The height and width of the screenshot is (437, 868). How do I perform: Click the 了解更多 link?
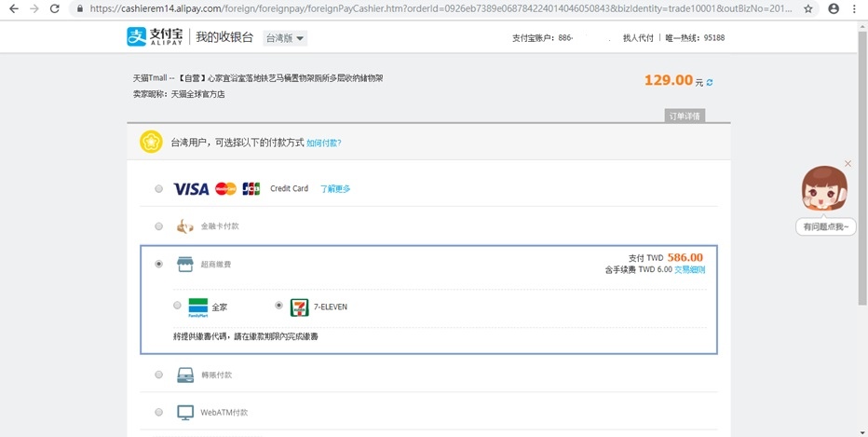(335, 189)
